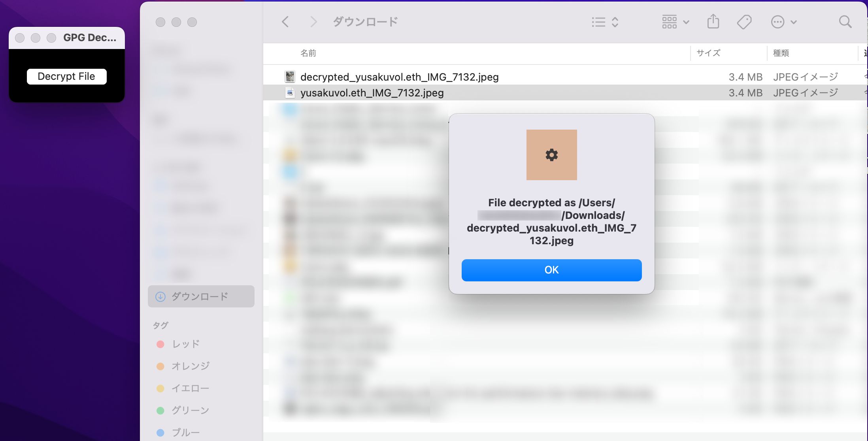Select the レッド tag filter
The height and width of the screenshot is (441, 868).
point(186,344)
